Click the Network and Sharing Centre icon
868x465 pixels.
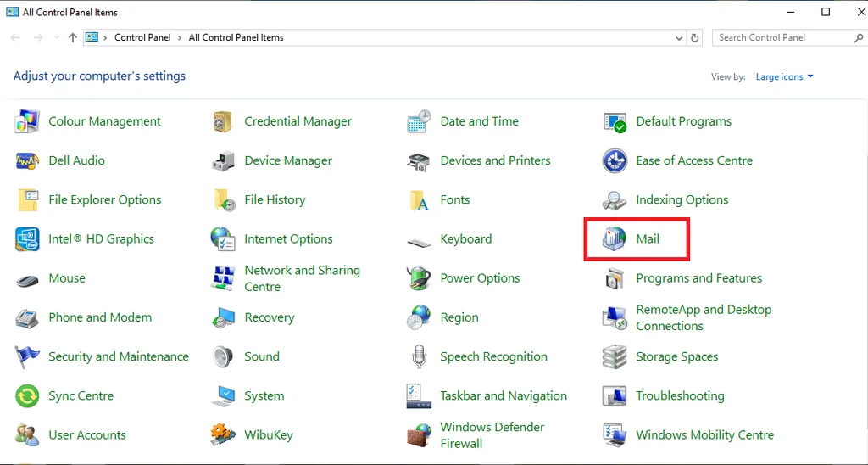point(223,278)
